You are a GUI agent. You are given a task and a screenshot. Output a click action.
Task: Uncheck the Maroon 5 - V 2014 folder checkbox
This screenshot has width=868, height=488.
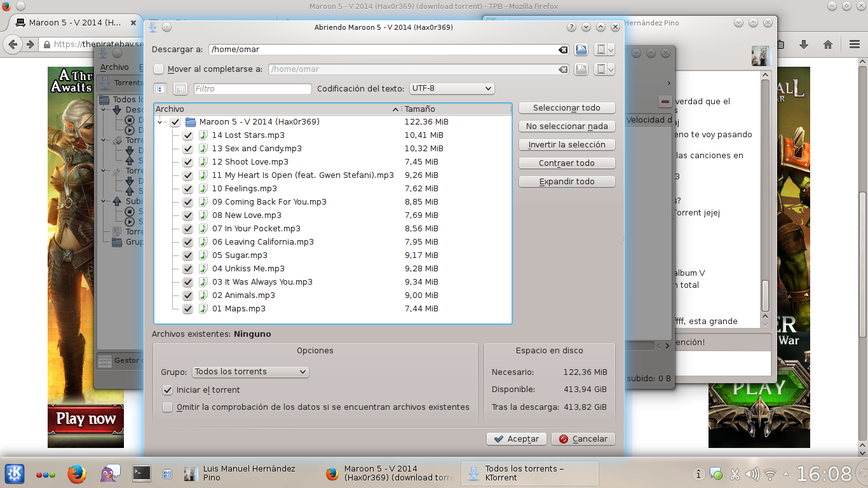coord(175,122)
